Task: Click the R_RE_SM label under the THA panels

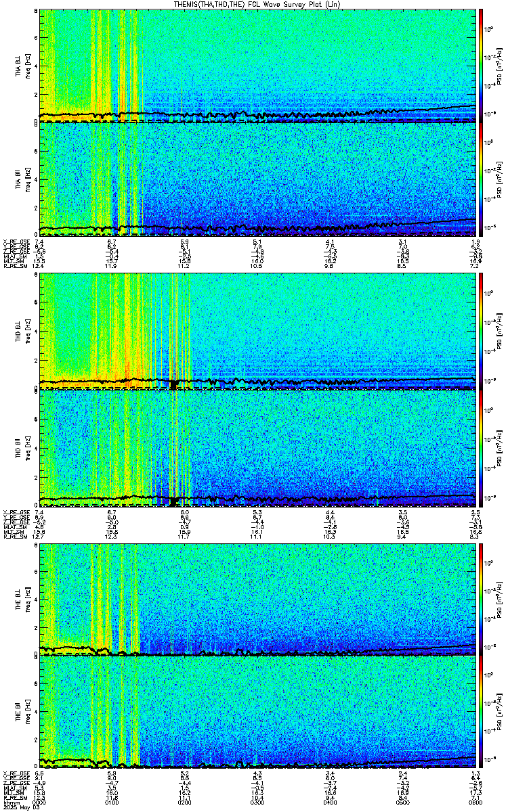Action: coord(14,266)
